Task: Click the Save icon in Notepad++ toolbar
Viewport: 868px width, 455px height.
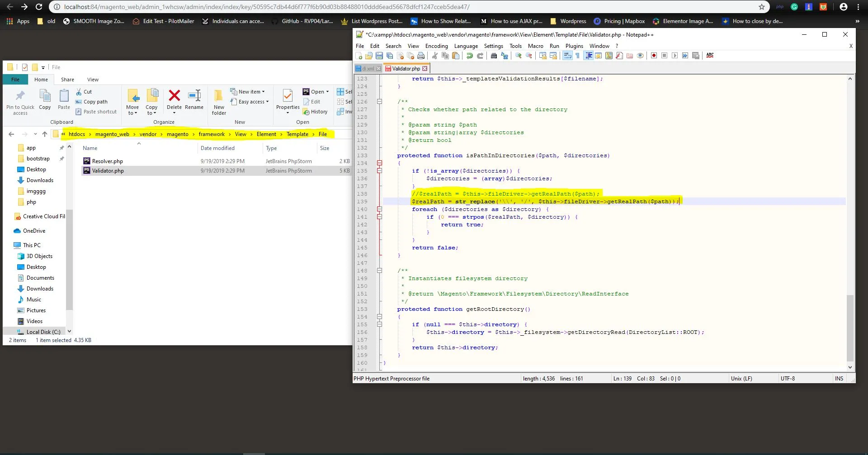Action: pos(379,56)
